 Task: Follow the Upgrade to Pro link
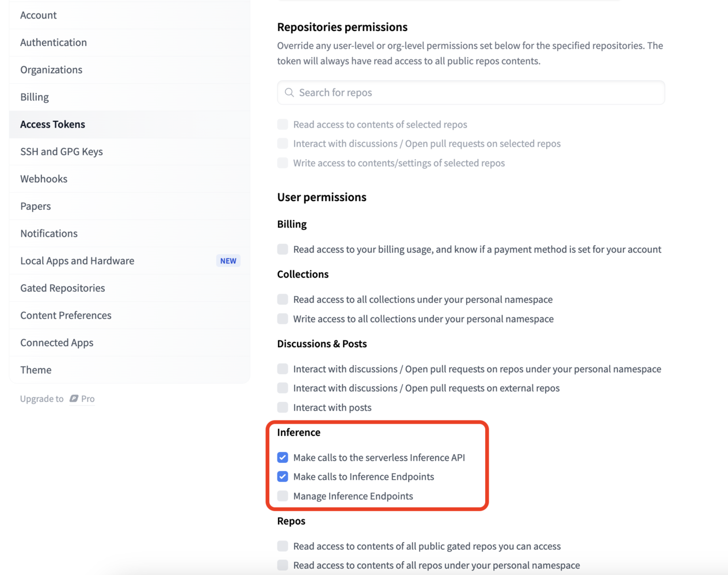pyautogui.click(x=58, y=398)
